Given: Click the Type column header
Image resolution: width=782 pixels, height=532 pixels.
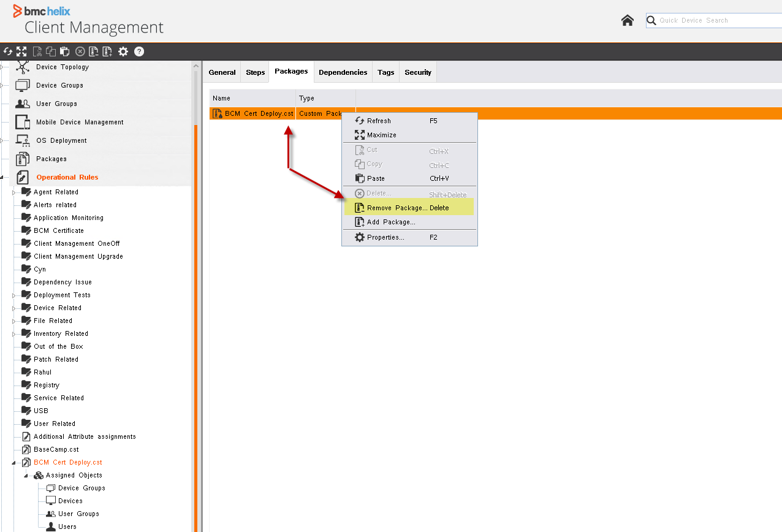Looking at the screenshot, I should (x=326, y=98).
